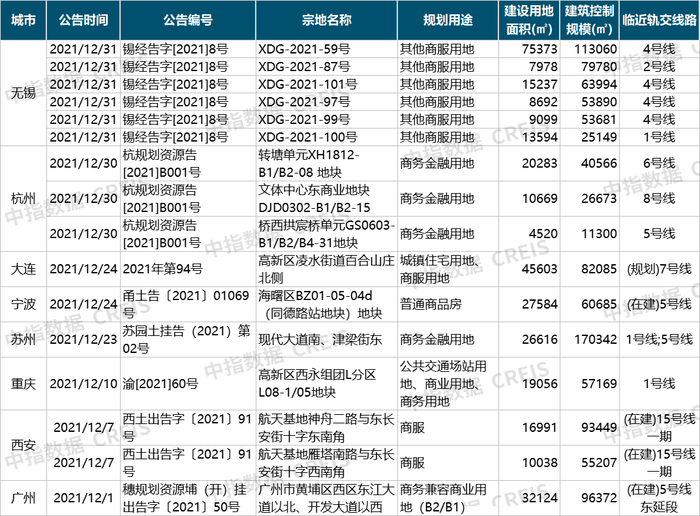This screenshot has width=700, height=516.
Task: Click the 宗地名称 column header
Action: click(x=326, y=20)
